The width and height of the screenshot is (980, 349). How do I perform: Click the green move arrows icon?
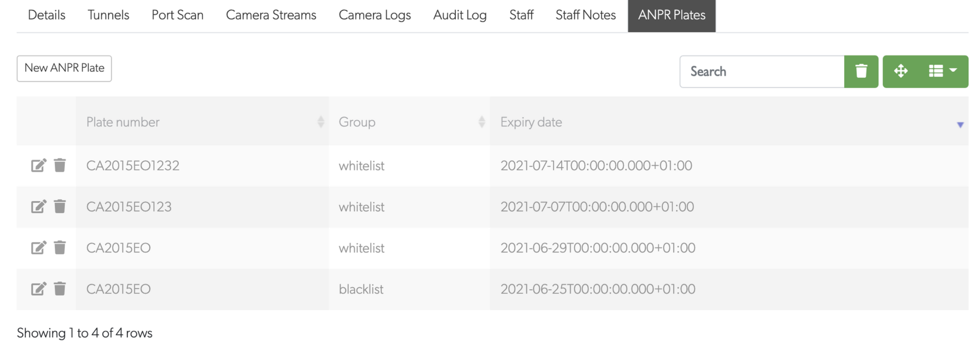point(901,72)
